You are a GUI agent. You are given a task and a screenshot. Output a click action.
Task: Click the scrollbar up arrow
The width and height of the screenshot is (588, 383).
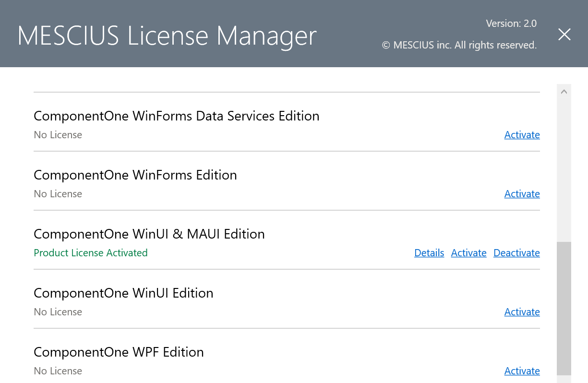(564, 91)
